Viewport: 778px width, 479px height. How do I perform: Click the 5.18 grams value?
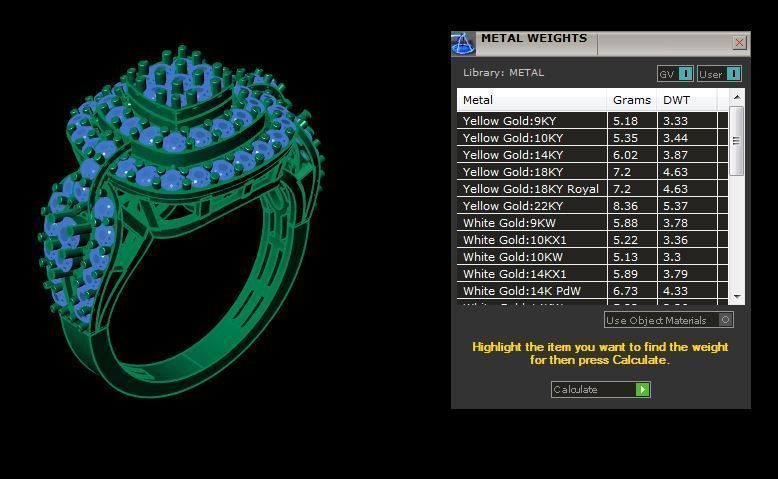[625, 121]
